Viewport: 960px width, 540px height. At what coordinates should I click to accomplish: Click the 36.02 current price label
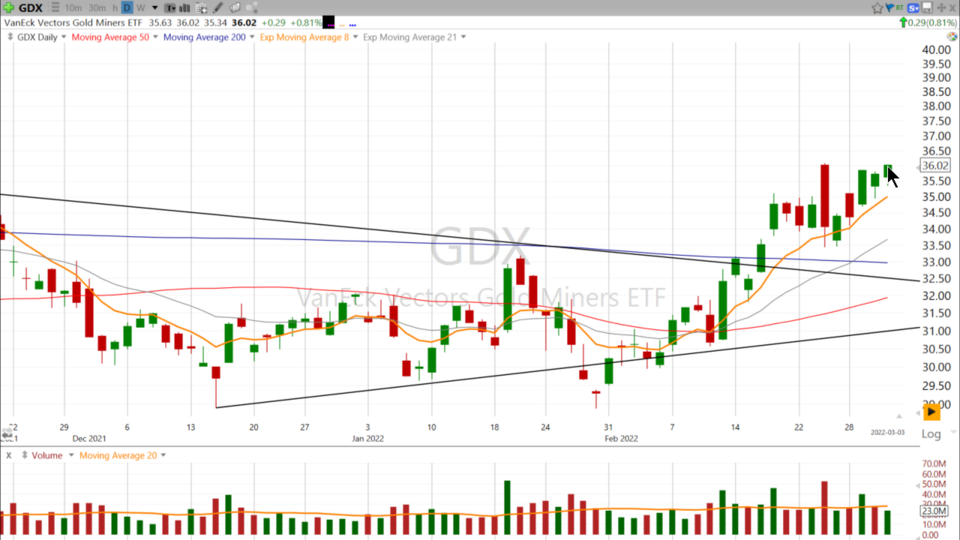(935, 165)
